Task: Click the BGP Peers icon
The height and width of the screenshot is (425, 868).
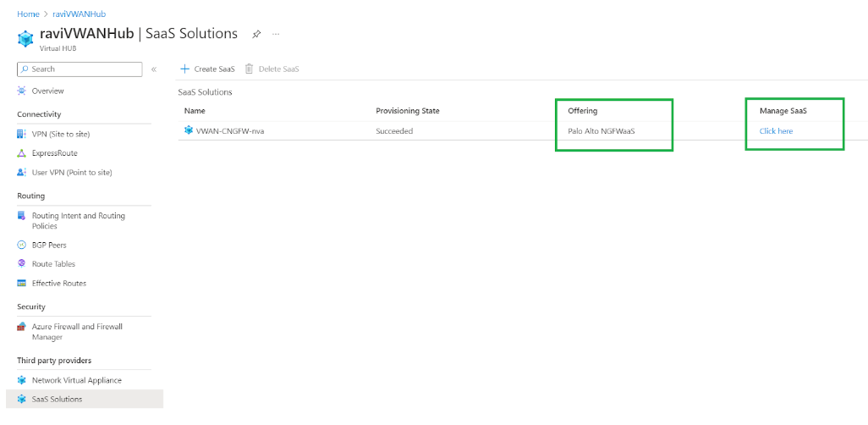Action: pos(22,245)
